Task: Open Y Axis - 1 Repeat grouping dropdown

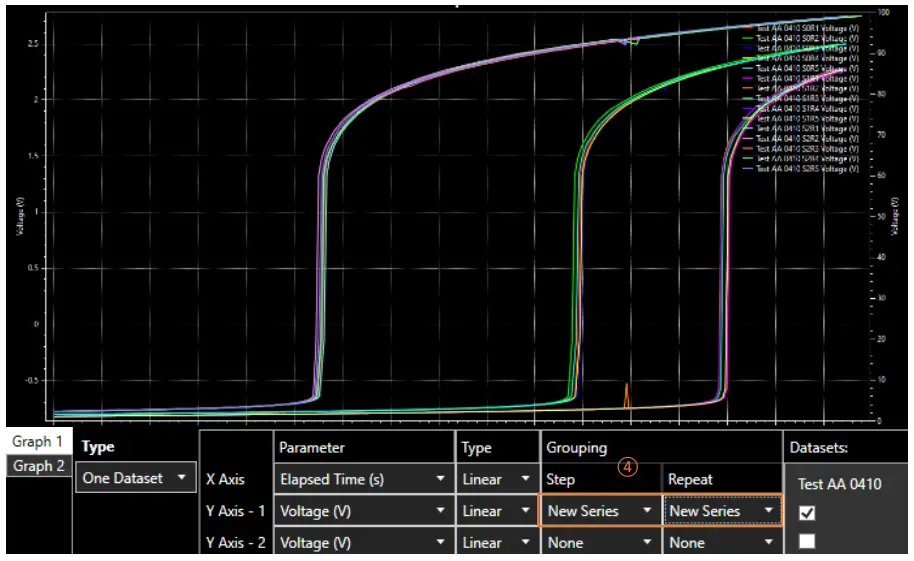Action: [x=722, y=511]
